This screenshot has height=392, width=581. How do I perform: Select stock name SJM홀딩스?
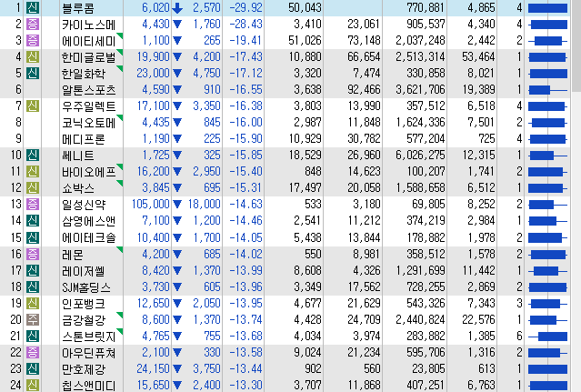coord(86,287)
